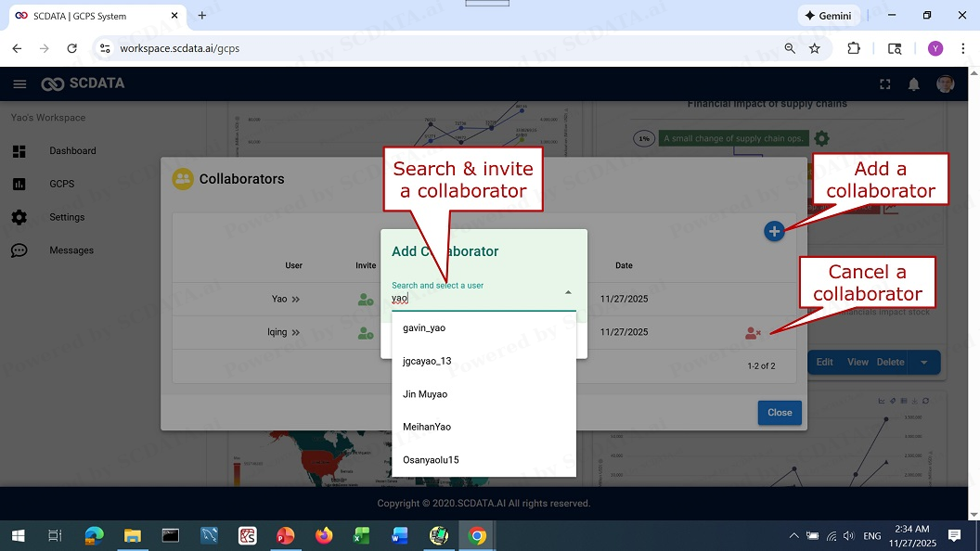Toggle fullscreen mode icon in header
980x551 pixels.
884,84
